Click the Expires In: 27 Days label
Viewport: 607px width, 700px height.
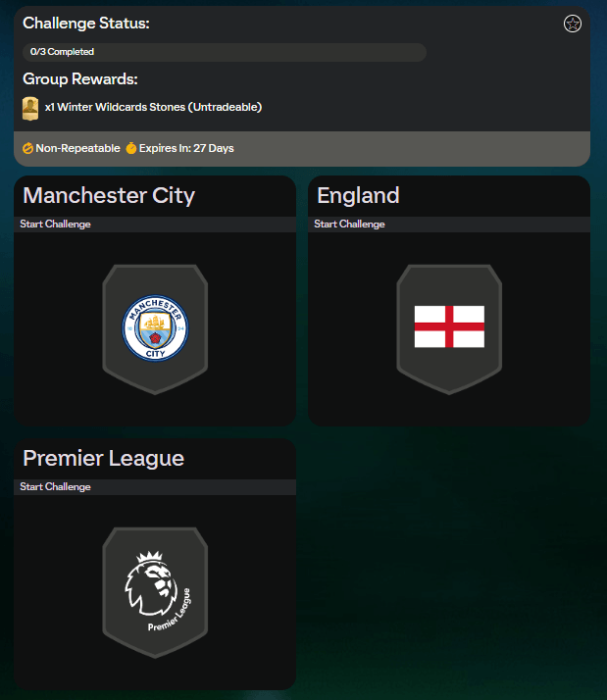[x=186, y=148]
